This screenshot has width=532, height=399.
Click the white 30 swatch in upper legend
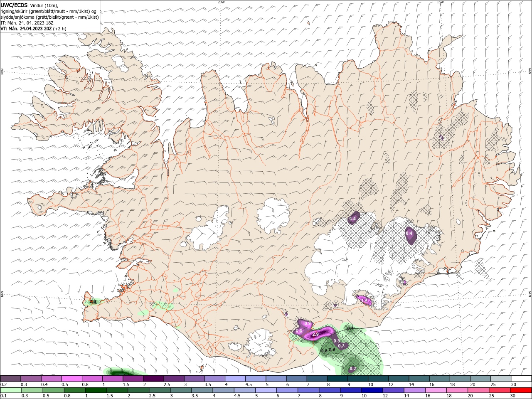(x=521, y=379)
